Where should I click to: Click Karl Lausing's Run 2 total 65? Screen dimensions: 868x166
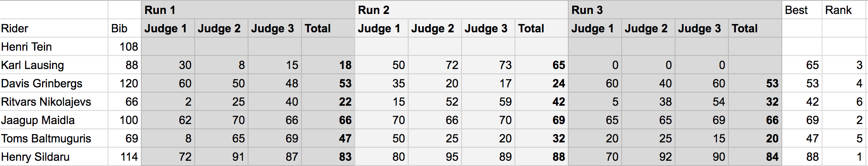pos(542,65)
